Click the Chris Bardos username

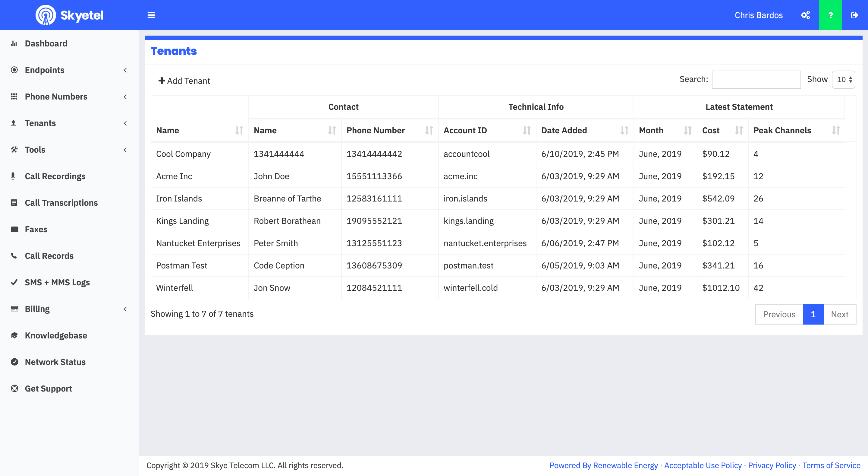point(759,15)
